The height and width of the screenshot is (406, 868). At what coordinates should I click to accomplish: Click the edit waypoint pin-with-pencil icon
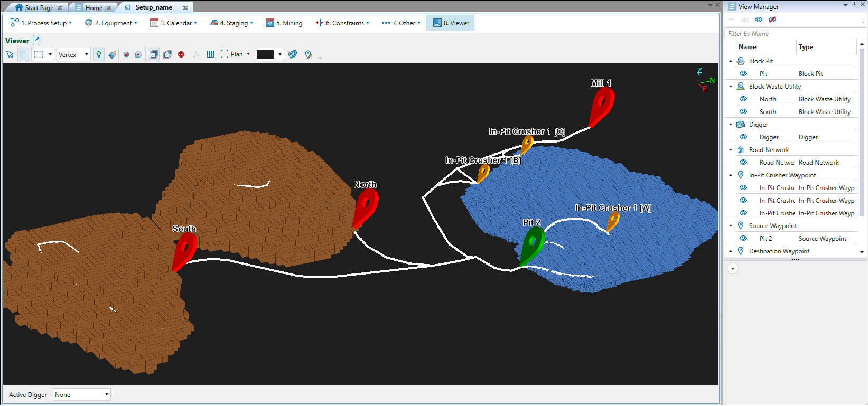coord(309,54)
